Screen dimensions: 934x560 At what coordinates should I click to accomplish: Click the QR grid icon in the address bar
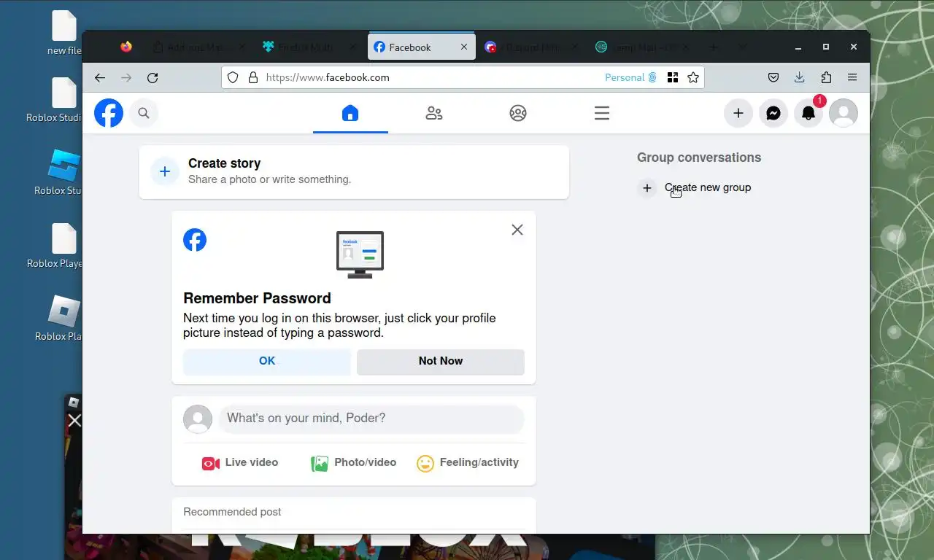(x=673, y=77)
